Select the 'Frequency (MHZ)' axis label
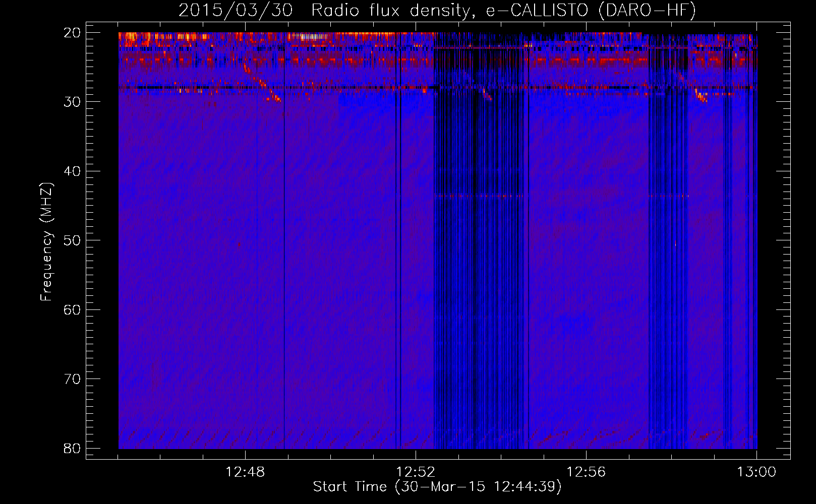The height and width of the screenshot is (504, 816). pyautogui.click(x=46, y=242)
